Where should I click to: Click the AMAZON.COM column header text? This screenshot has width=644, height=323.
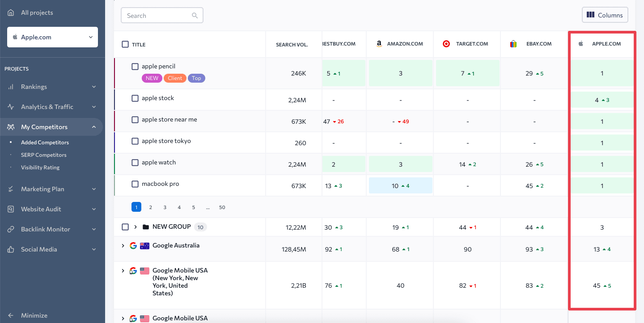[405, 44]
